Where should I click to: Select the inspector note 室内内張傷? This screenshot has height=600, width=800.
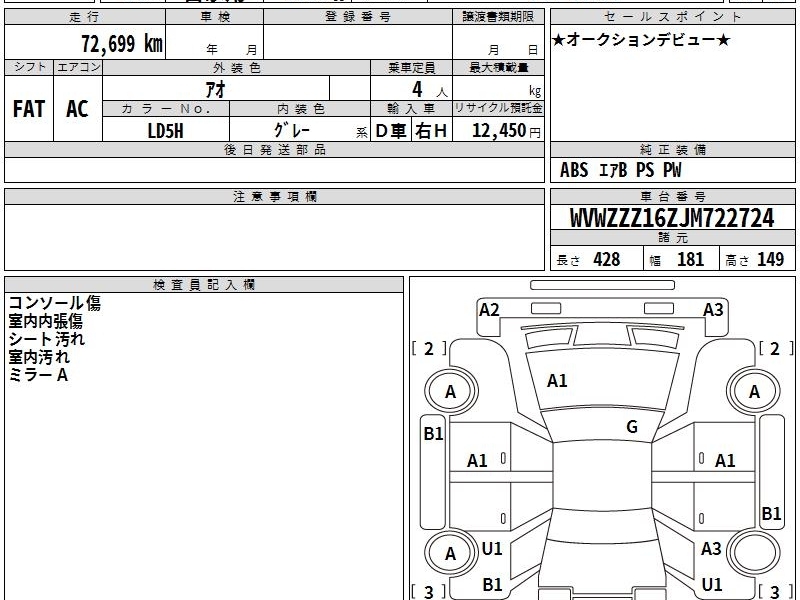tap(45, 321)
